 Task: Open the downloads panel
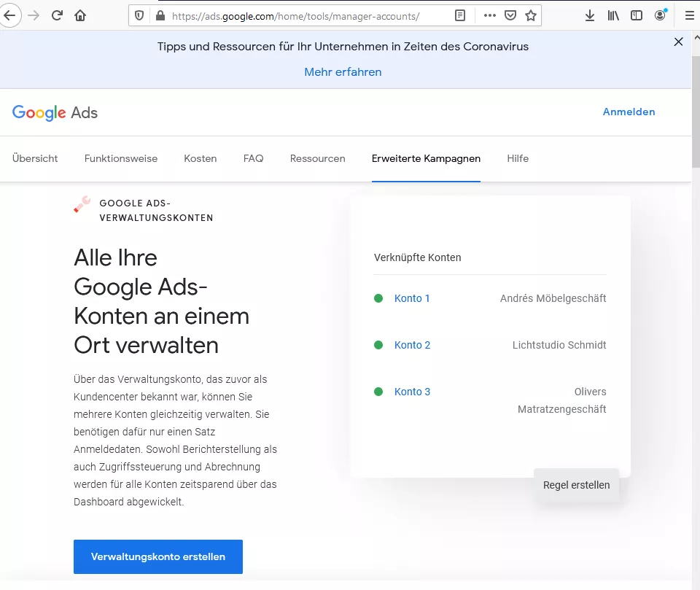[x=590, y=15]
